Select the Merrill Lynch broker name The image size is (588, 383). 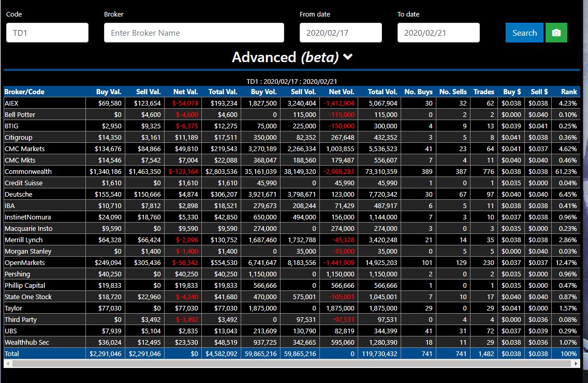coord(24,240)
